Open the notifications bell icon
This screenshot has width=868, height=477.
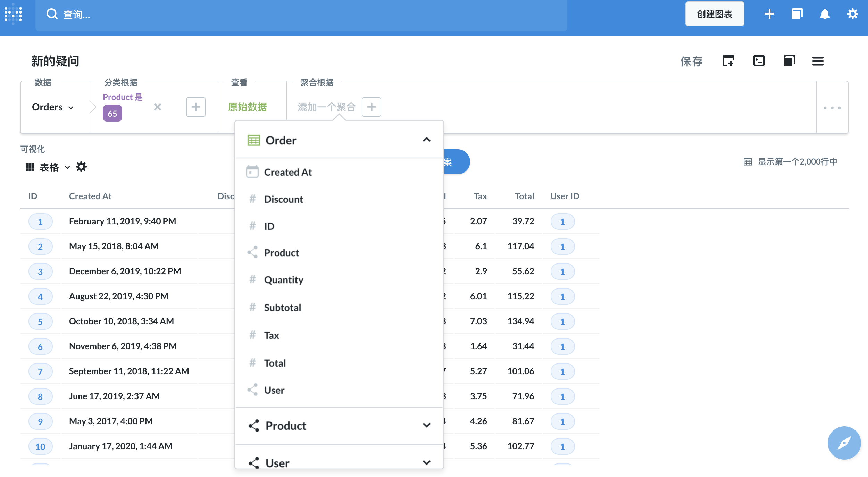825,14
